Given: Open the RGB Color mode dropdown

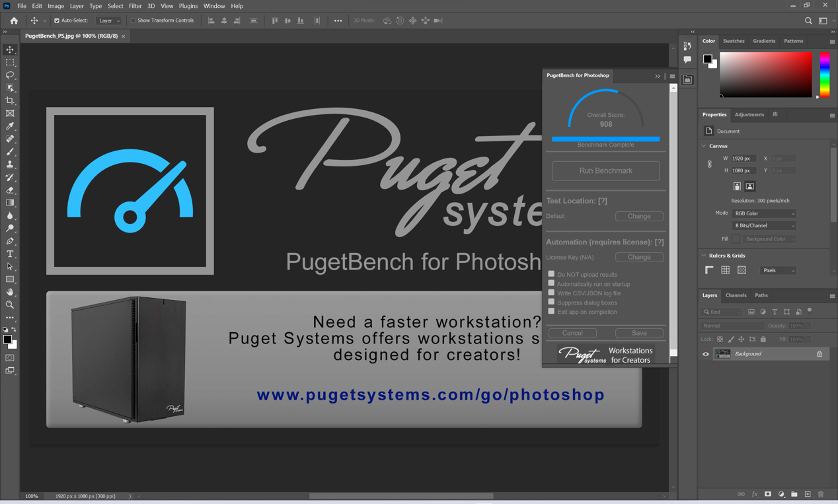Looking at the screenshot, I should pos(764,213).
